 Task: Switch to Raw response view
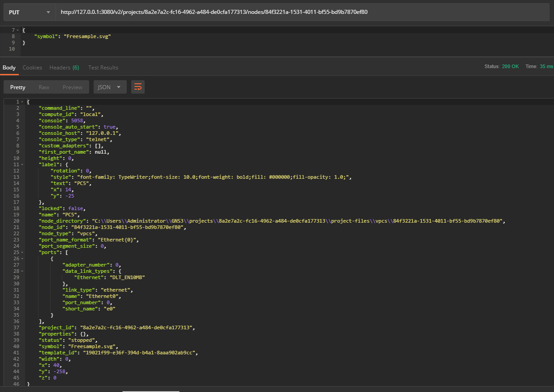click(x=44, y=87)
